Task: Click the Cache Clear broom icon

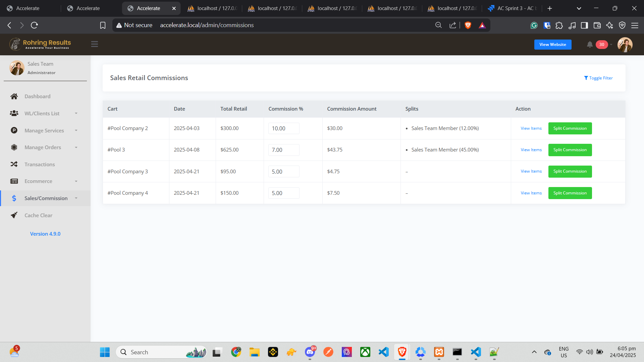Action: point(14,215)
